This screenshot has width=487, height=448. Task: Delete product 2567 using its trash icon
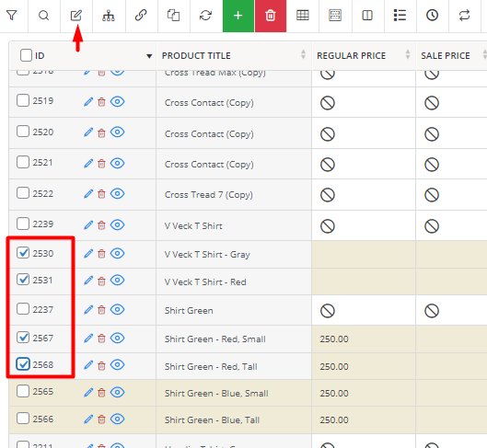[101, 339]
